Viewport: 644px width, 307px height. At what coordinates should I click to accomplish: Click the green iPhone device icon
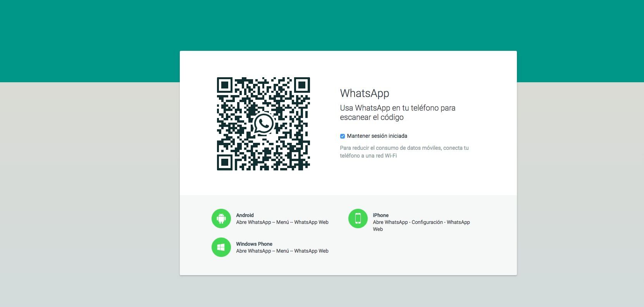[358, 219]
